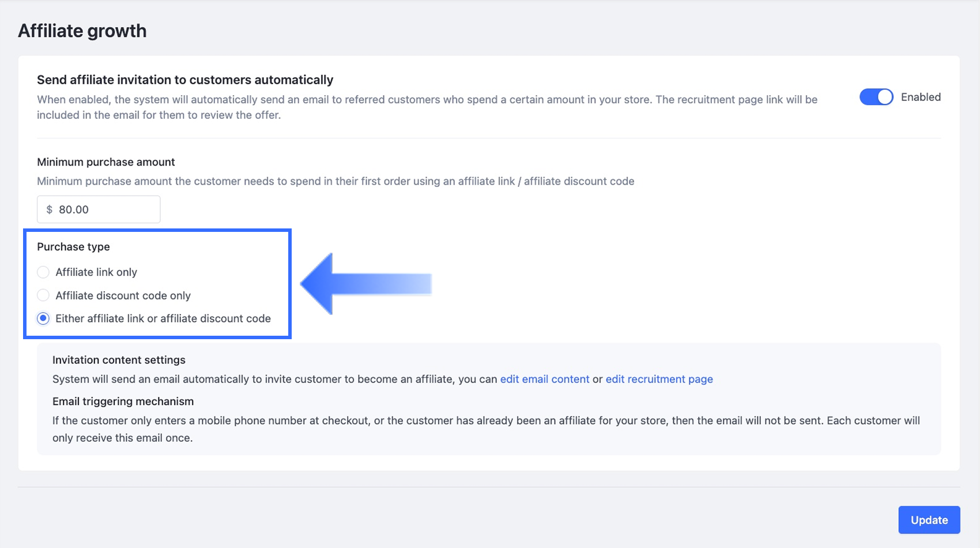Open the 'edit email content' link
This screenshot has height=548, width=980.
point(545,379)
